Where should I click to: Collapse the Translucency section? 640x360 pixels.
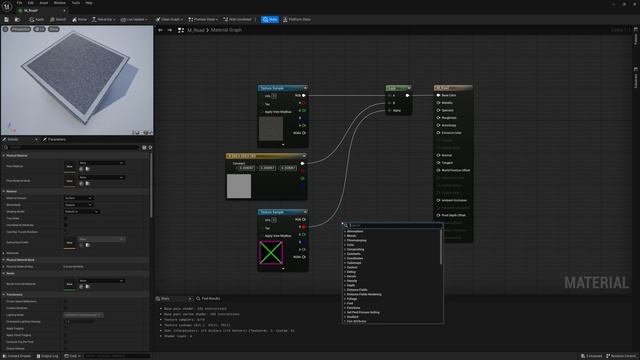(x=4, y=294)
